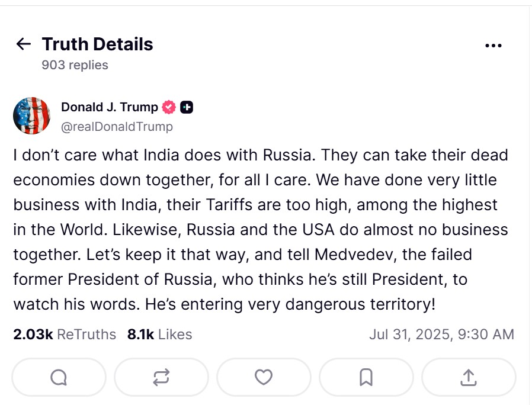
Task: Share the post via upload icon
Action: [468, 377]
